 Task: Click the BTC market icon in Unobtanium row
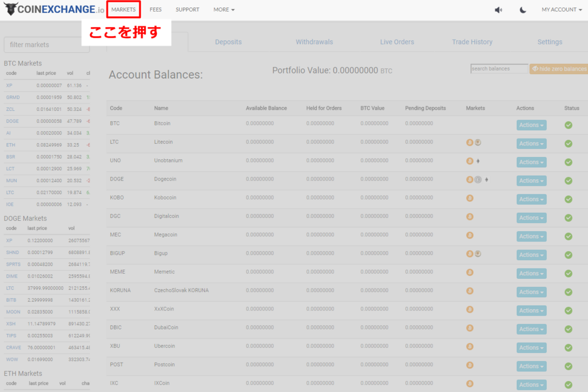click(x=470, y=161)
